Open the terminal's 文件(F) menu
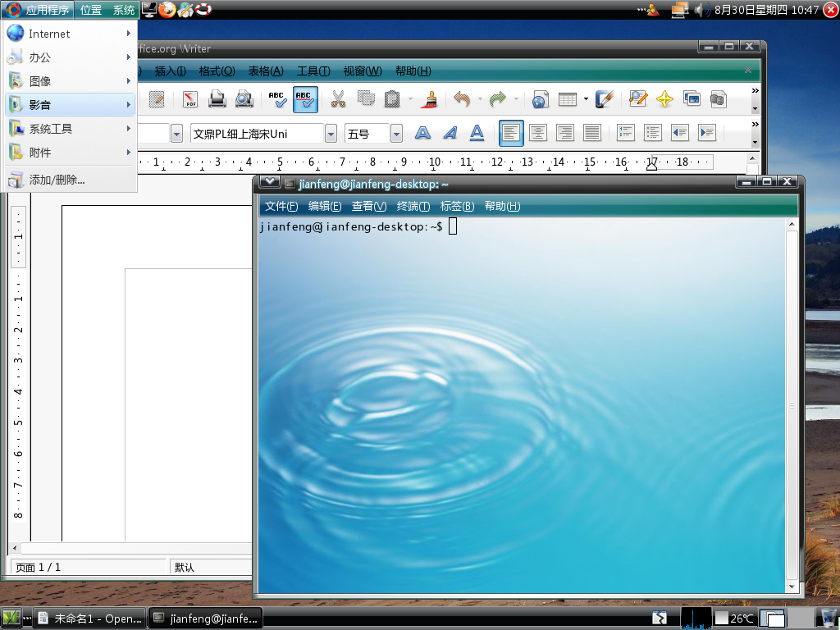The image size is (840, 630). [x=281, y=206]
